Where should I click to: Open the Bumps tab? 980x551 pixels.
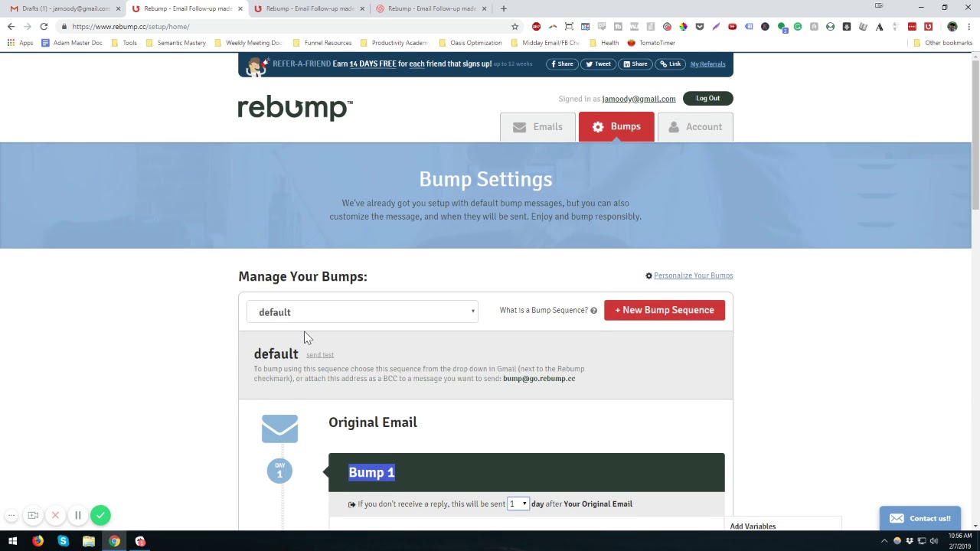[x=616, y=126]
